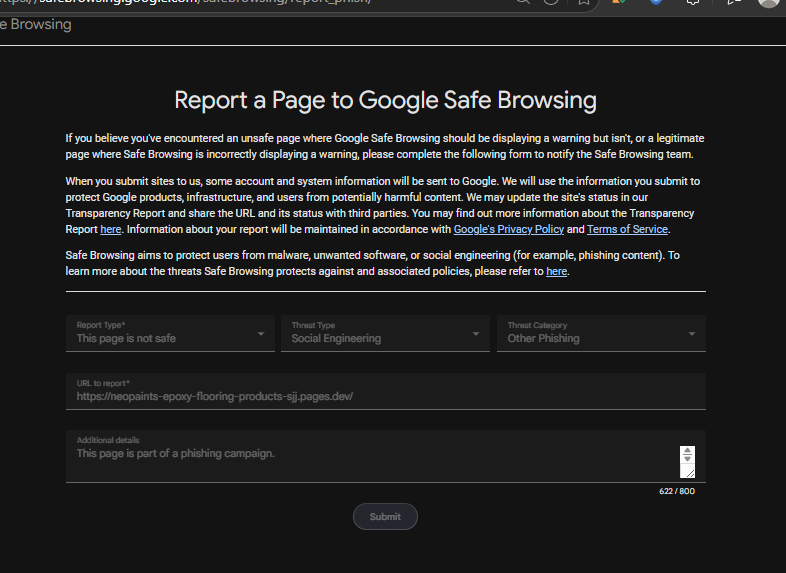Open the Terms of Service link
The image size is (786, 573).
pos(627,230)
